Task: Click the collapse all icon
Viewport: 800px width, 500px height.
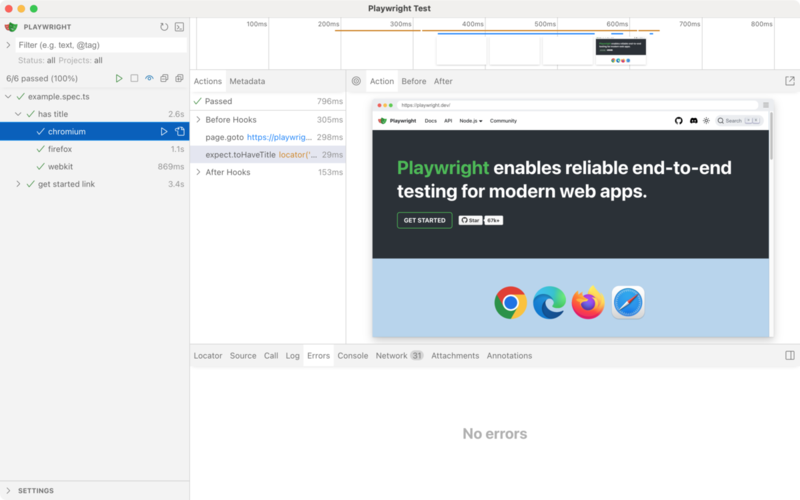Action: click(164, 79)
